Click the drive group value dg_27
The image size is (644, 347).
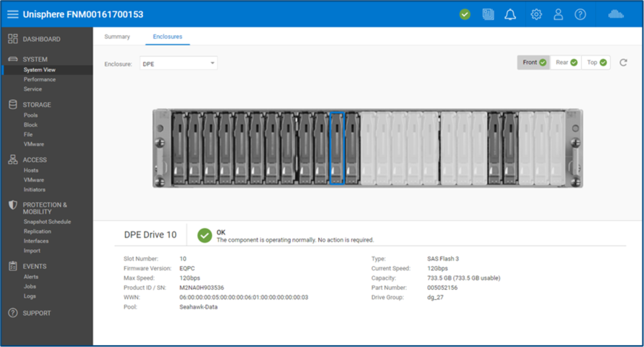tap(435, 297)
